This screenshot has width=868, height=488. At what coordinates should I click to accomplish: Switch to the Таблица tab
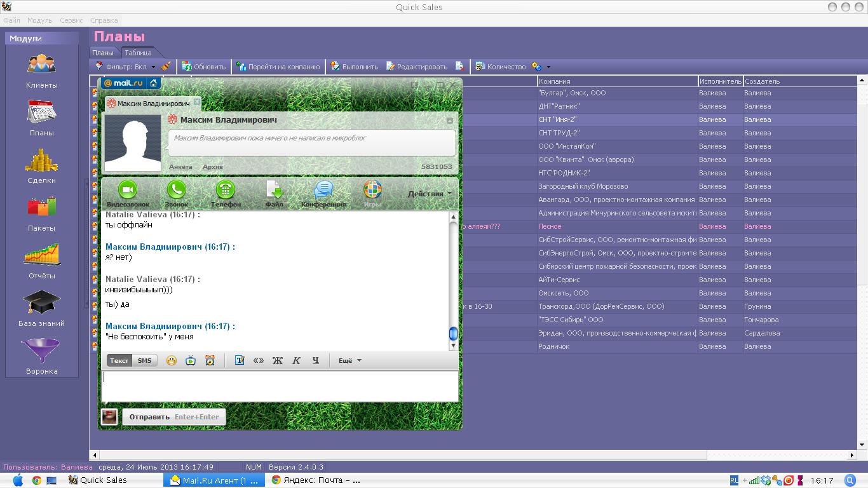point(138,53)
